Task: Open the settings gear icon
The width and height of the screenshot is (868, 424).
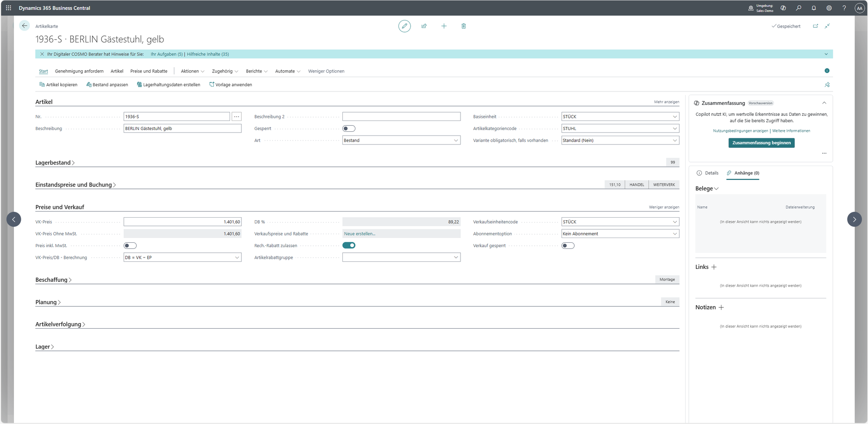Action: click(829, 8)
